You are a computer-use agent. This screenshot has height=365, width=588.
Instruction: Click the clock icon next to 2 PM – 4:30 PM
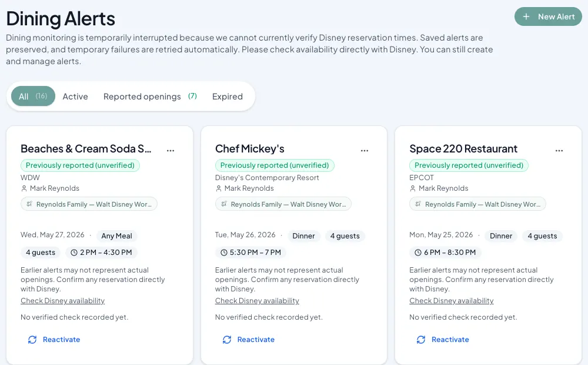tap(74, 253)
